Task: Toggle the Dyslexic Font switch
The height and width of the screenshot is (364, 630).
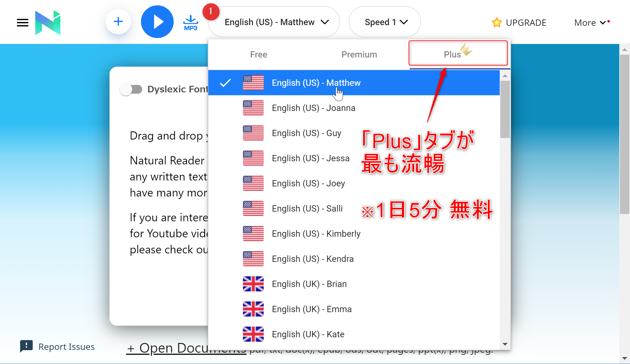Action: (131, 89)
